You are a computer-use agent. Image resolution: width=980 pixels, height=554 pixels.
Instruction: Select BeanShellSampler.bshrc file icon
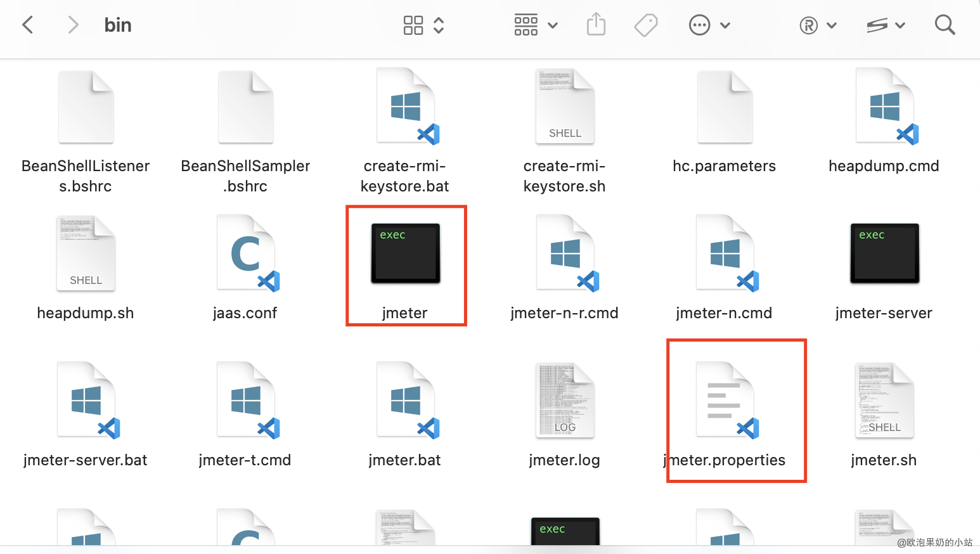246,106
